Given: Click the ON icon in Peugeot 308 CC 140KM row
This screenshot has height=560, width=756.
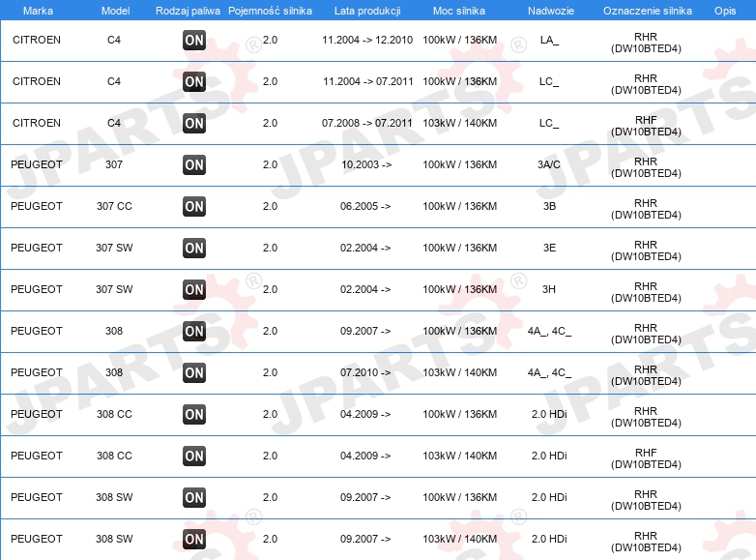Looking at the screenshot, I should tap(194, 456).
